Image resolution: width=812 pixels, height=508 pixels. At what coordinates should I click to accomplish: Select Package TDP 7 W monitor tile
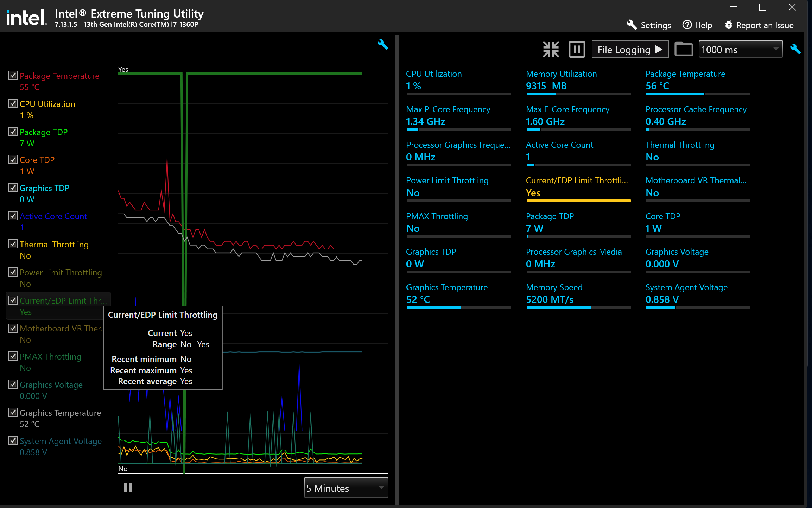578,225
